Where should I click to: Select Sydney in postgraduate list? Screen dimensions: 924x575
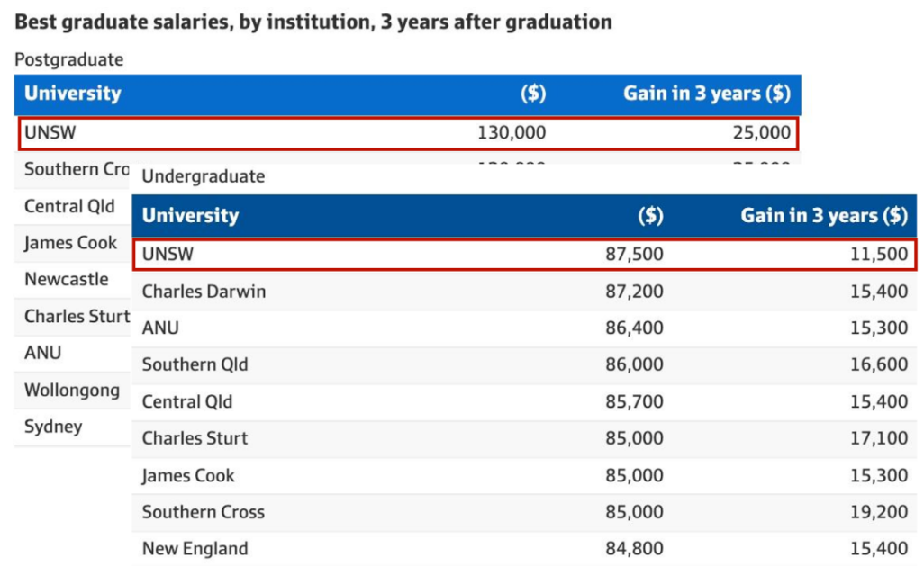(53, 427)
